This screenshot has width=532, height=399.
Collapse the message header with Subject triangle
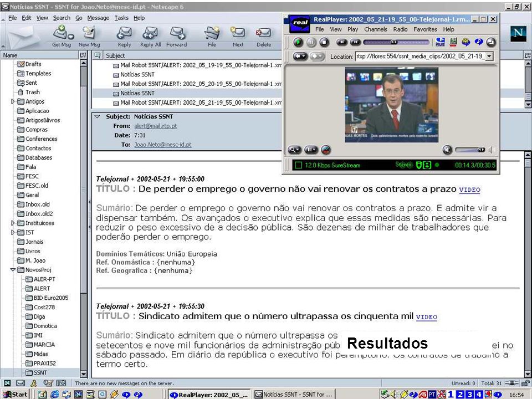(x=97, y=116)
